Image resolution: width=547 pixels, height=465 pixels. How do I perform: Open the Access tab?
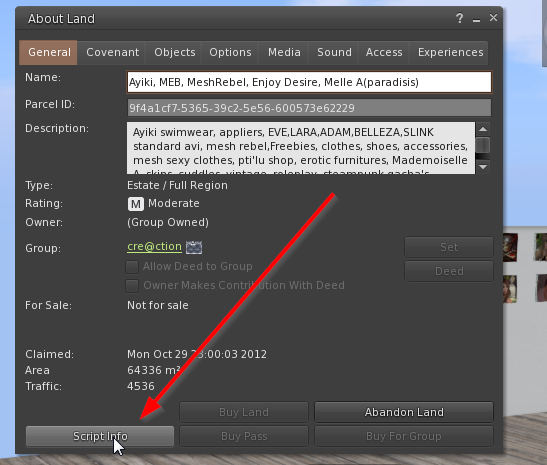384,52
